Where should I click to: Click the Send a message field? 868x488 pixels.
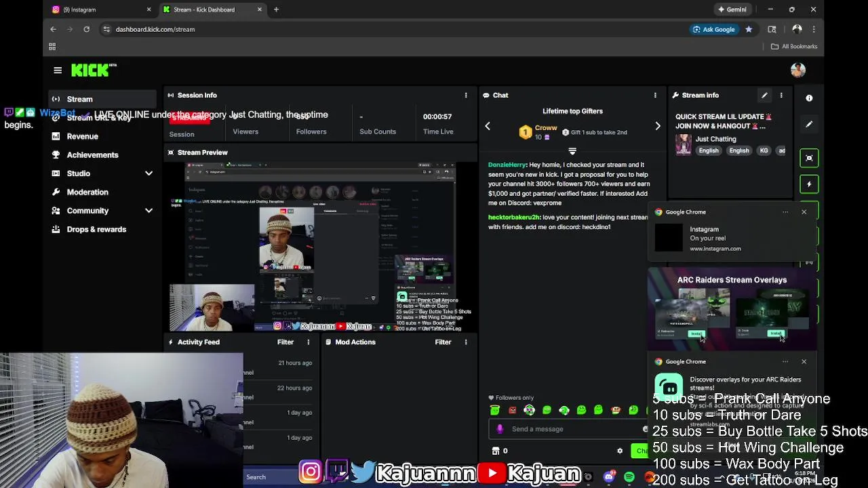coord(570,429)
